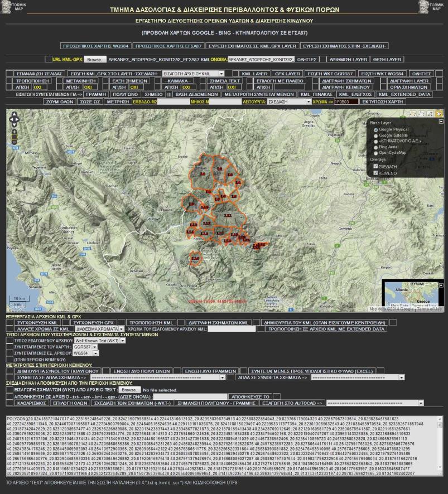Viewport: 448px width, 494px height.
Task: Click Browse for WKT text file import
Action: pos(129,390)
